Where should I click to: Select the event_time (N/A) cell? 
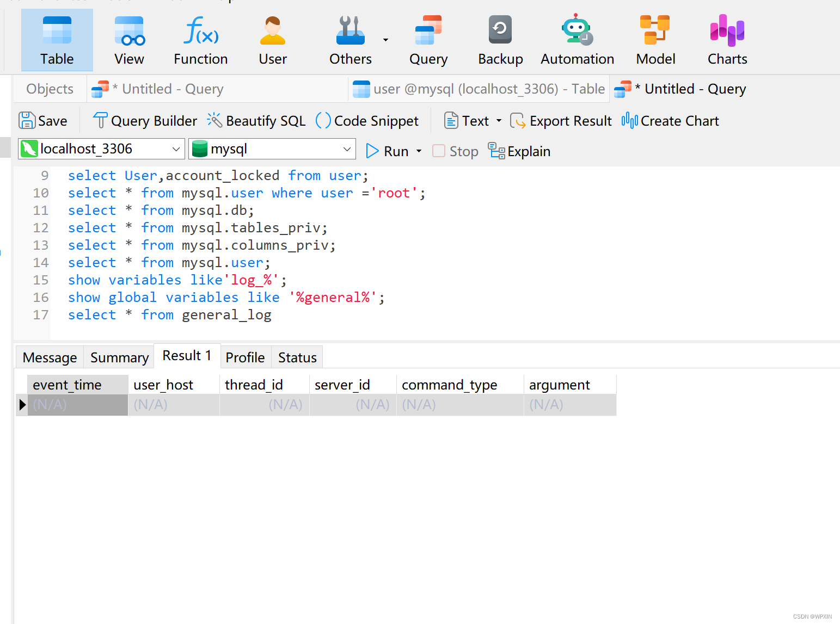point(78,405)
